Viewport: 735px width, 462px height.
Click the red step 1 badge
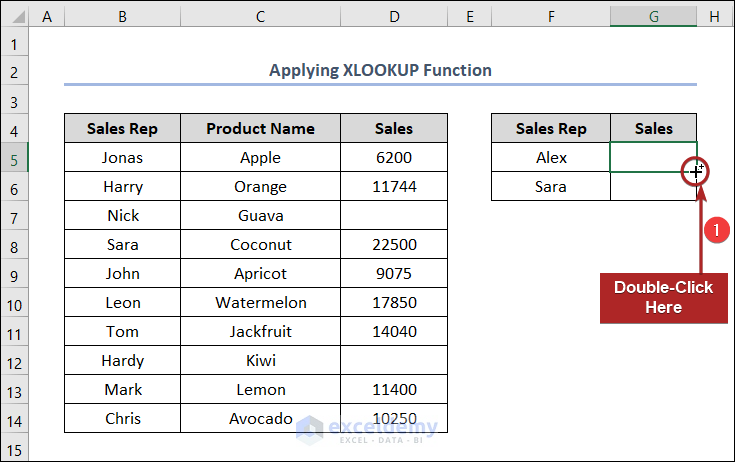(x=715, y=229)
